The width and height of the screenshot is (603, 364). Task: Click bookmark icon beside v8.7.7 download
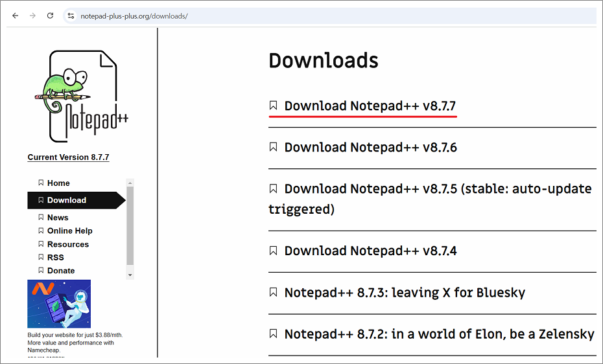(273, 105)
